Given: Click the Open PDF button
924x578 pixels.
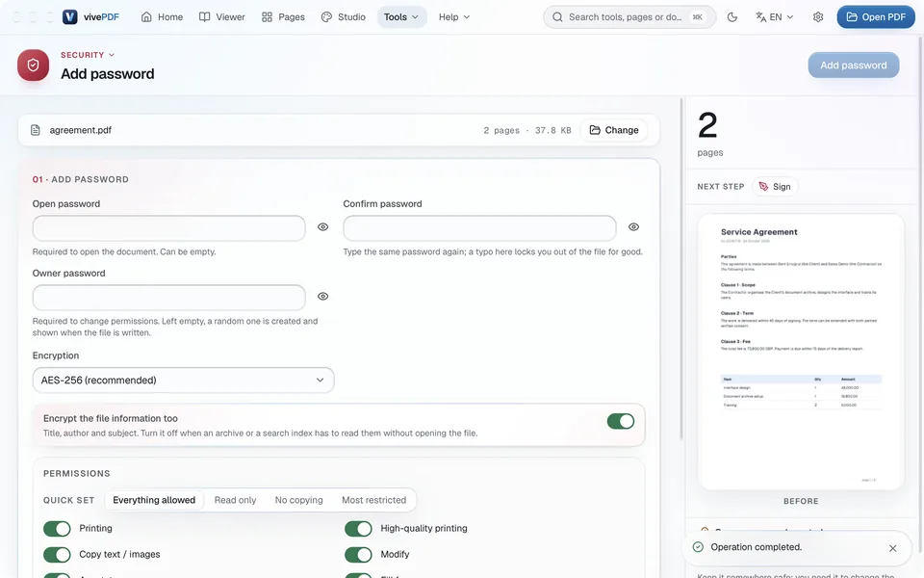Looking at the screenshot, I should coord(876,17).
